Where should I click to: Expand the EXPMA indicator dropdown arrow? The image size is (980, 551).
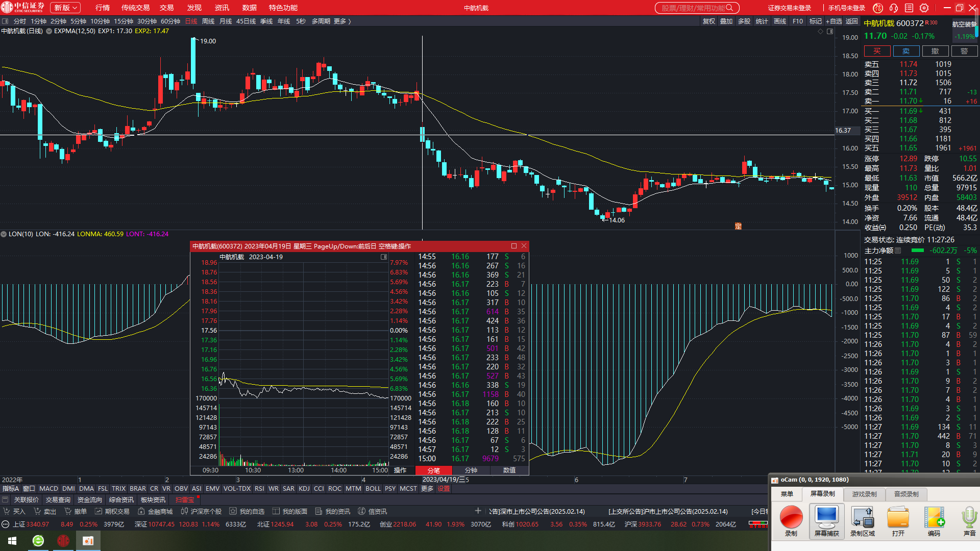pos(49,31)
